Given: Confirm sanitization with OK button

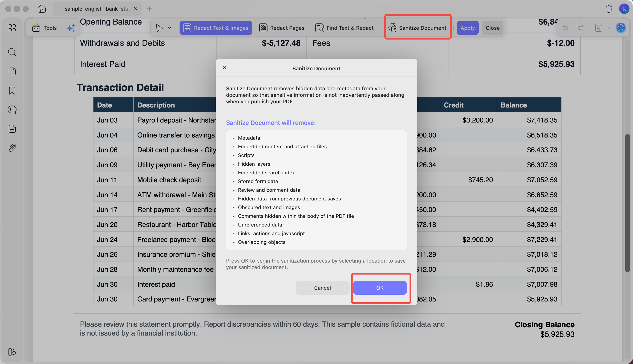Looking at the screenshot, I should pos(380,288).
